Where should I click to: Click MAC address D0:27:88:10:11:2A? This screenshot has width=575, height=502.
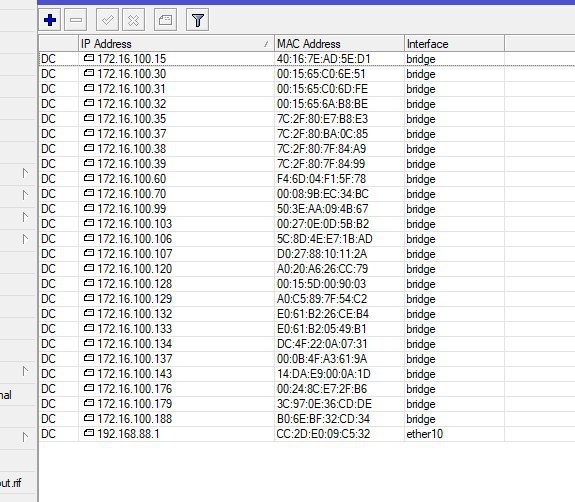click(x=322, y=254)
